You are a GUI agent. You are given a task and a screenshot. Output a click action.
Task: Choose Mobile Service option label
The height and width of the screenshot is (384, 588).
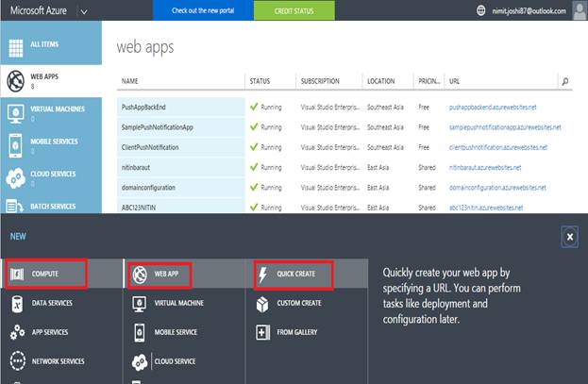tap(176, 332)
